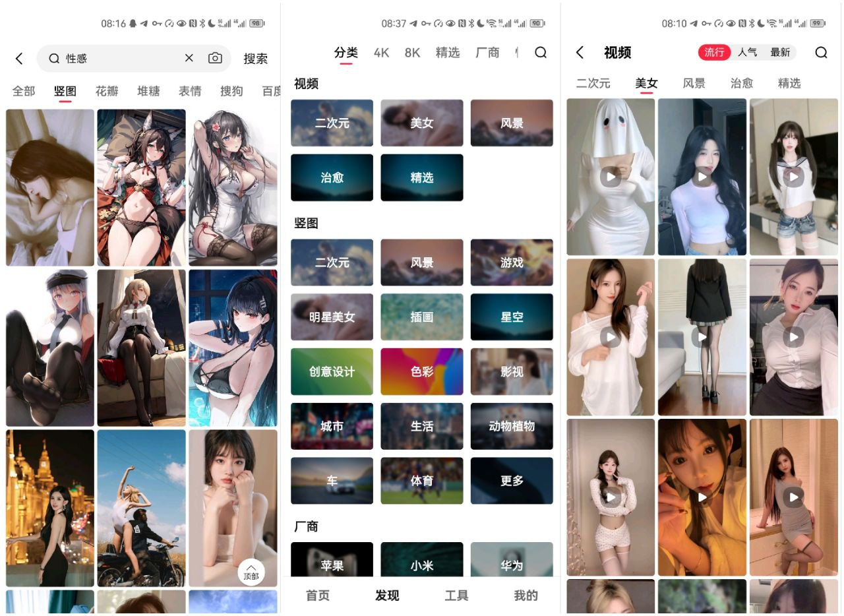Open the motorcycle blue-sky wallpaper
This screenshot has width=844, height=616.
[x=141, y=508]
